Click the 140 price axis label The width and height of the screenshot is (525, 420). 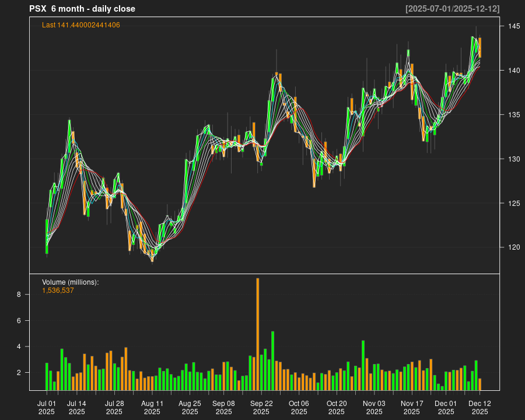tap(514, 71)
